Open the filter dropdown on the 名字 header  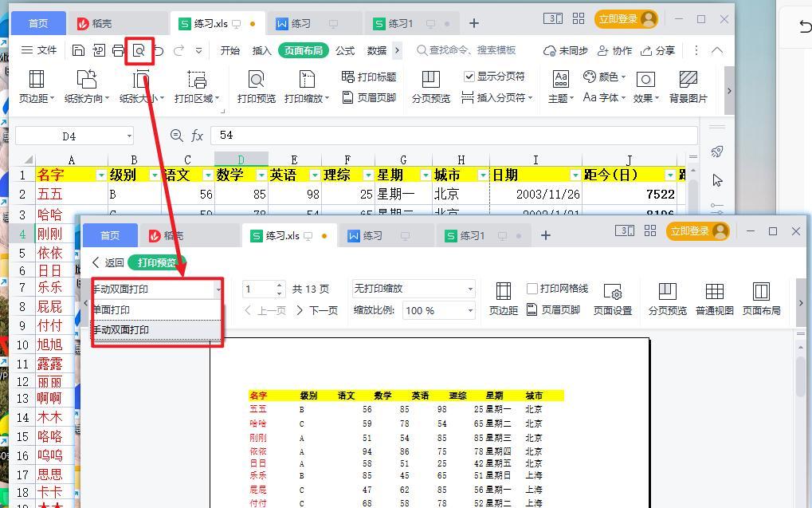(101, 175)
